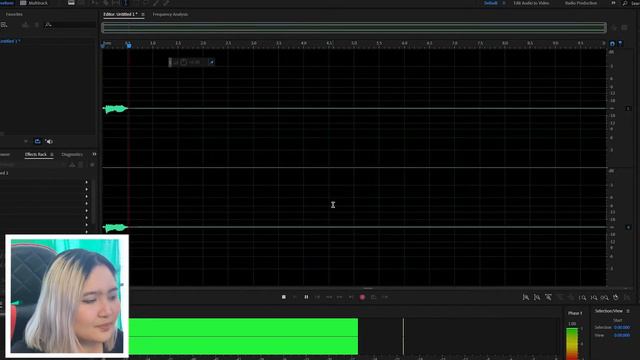
Task: Show hidden panel tabs overflow arrows
Action: 94,154
